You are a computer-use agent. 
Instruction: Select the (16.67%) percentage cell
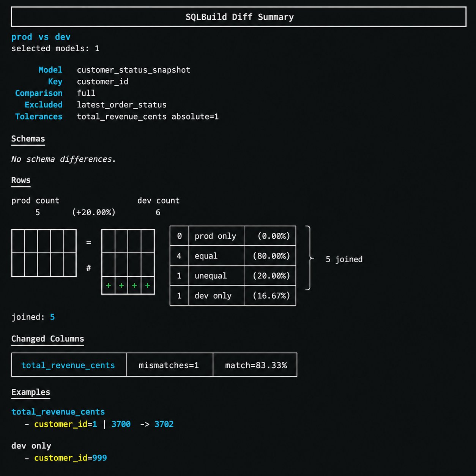click(270, 295)
